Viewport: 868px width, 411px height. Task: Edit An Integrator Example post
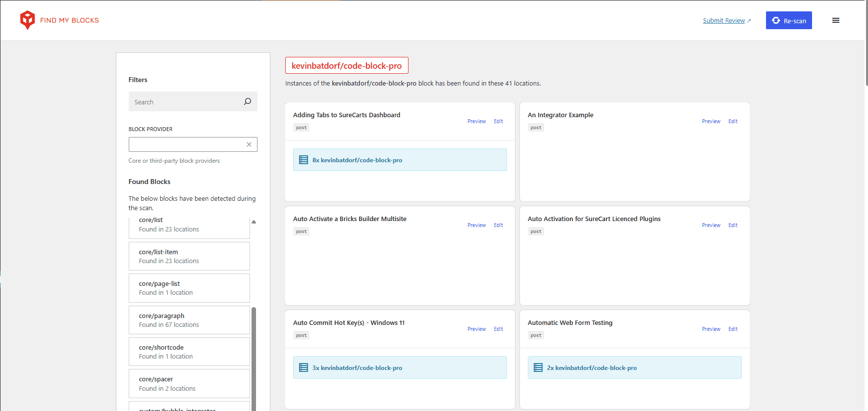733,121
